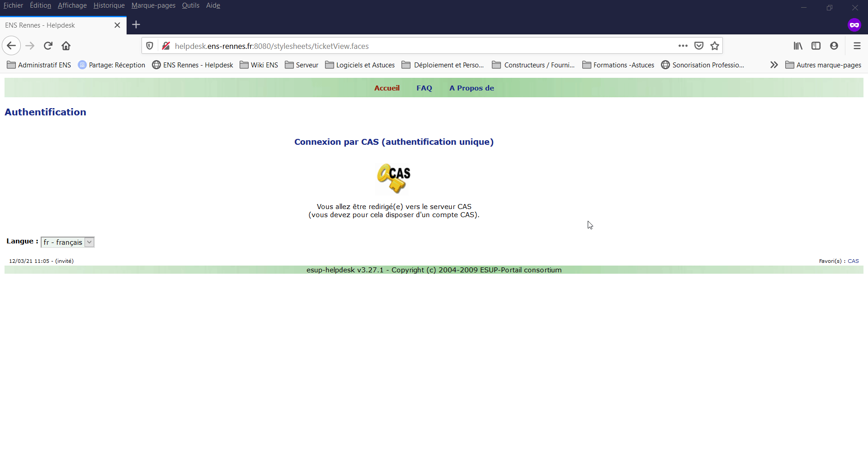Bookmark this page with the star icon
868x466 pixels.
(715, 46)
